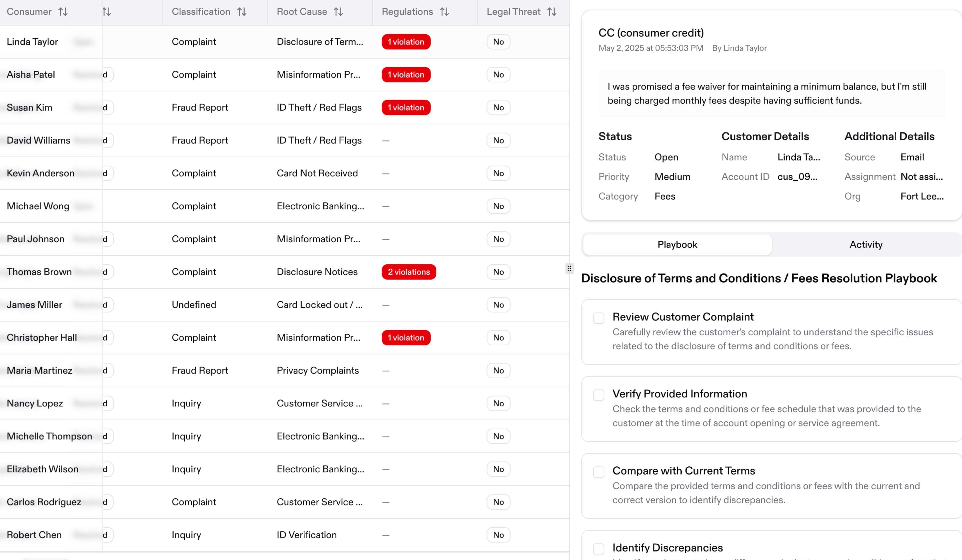962x560 pixels.
Task: Select the Michelle Thompson row
Action: (x=285, y=436)
